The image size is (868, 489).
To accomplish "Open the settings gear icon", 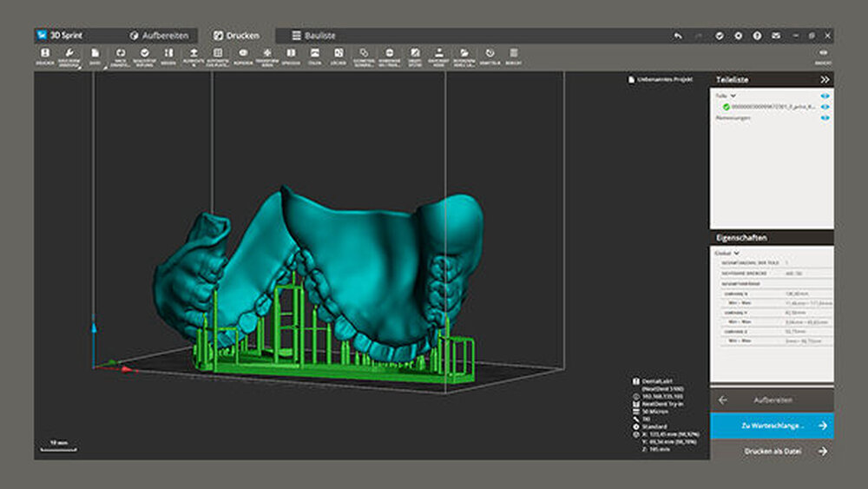I will click(x=738, y=36).
